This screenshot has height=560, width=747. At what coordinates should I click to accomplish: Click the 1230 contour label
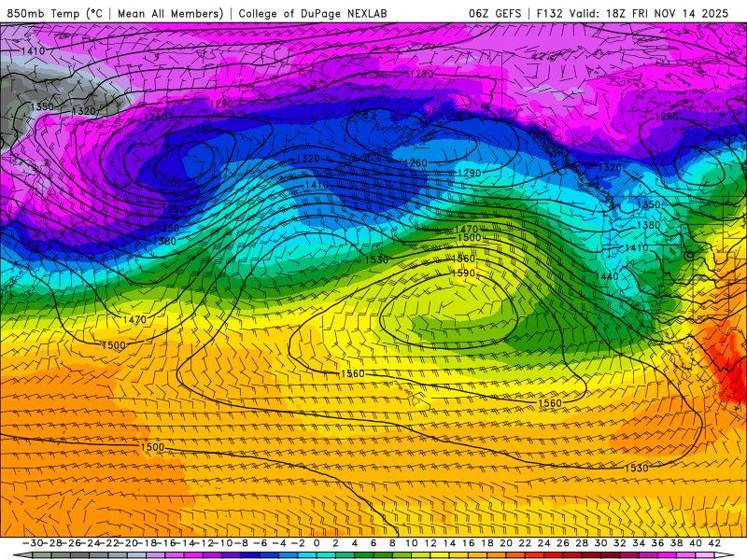[201, 130]
